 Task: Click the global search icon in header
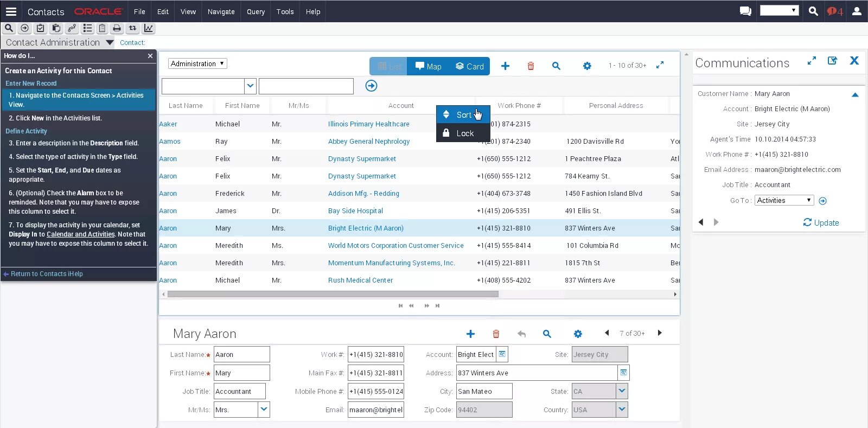tap(813, 11)
